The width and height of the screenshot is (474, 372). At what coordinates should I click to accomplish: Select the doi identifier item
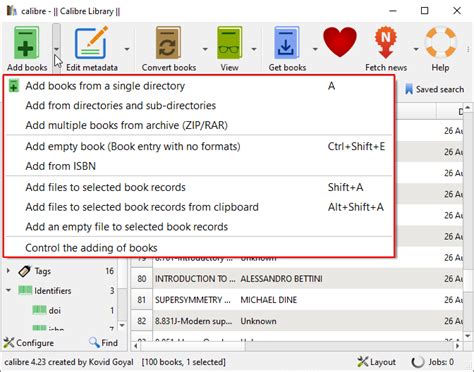coord(55,310)
